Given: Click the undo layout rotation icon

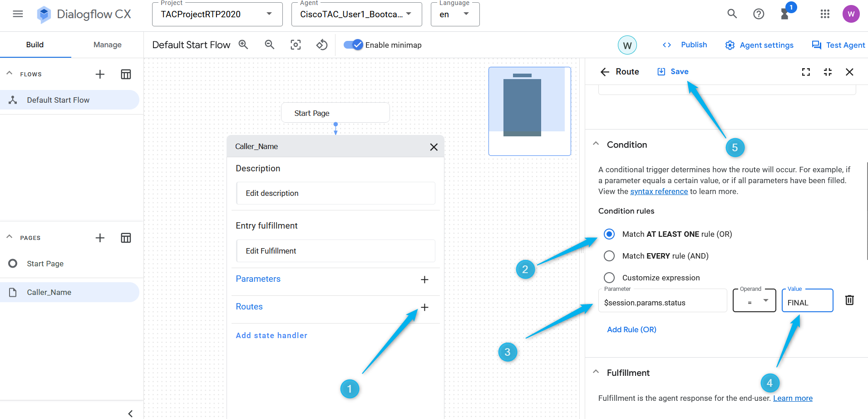Looking at the screenshot, I should [x=322, y=45].
